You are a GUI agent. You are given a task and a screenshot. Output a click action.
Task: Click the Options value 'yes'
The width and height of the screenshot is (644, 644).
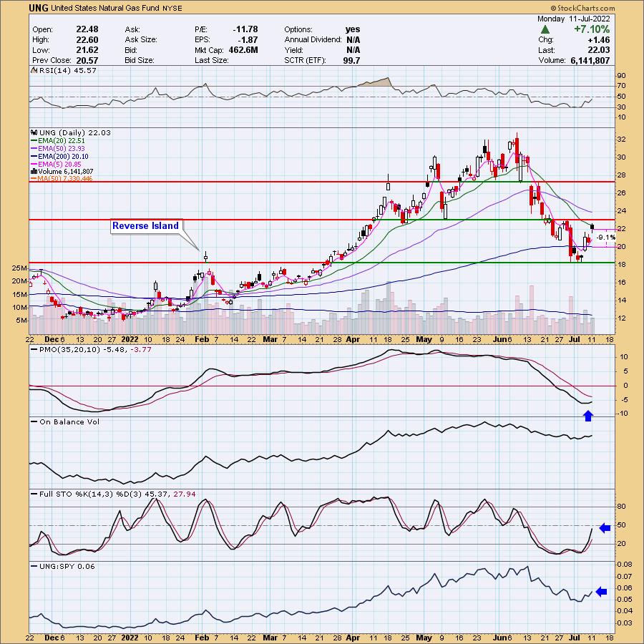tap(352, 29)
